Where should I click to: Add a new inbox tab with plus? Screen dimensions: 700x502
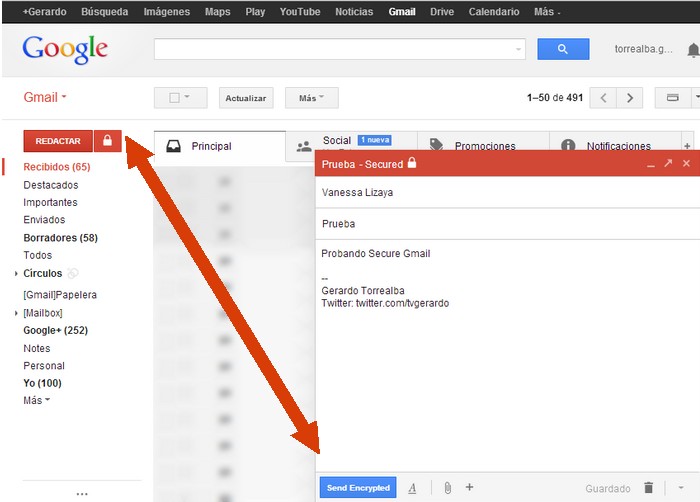click(687, 146)
